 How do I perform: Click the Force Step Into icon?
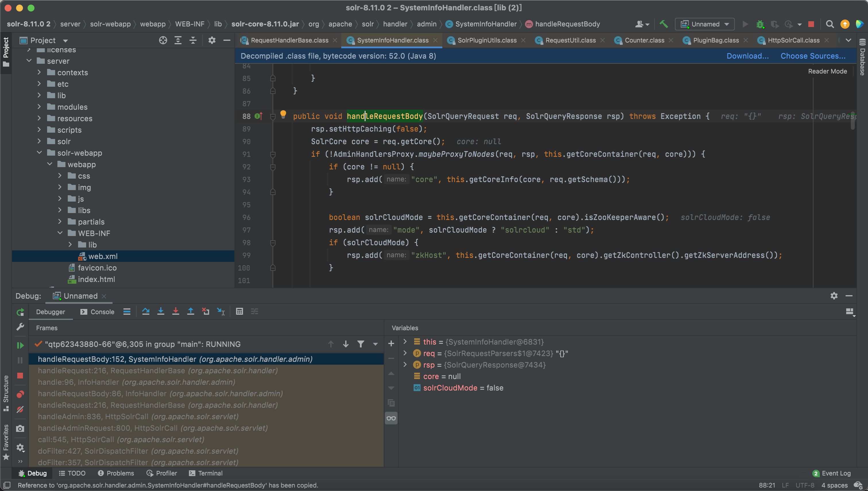tap(176, 311)
